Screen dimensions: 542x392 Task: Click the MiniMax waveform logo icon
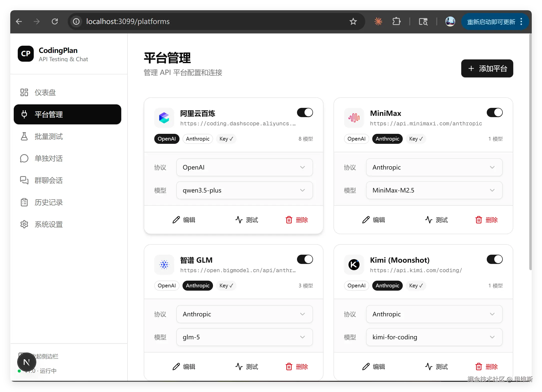(354, 118)
